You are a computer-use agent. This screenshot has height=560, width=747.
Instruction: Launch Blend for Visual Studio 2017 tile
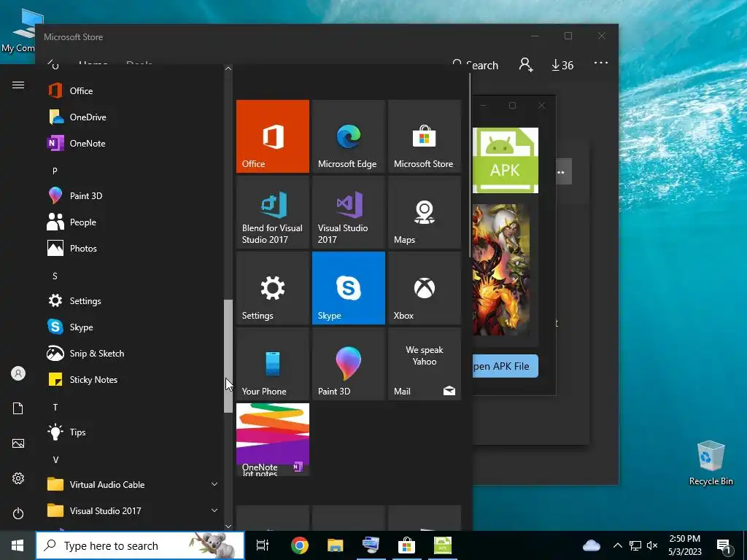273,212
